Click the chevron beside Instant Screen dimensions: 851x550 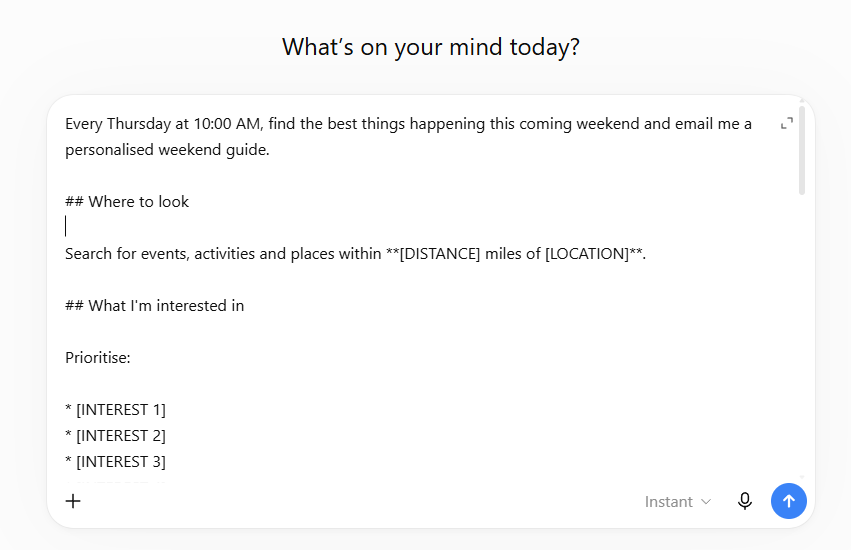[706, 502]
